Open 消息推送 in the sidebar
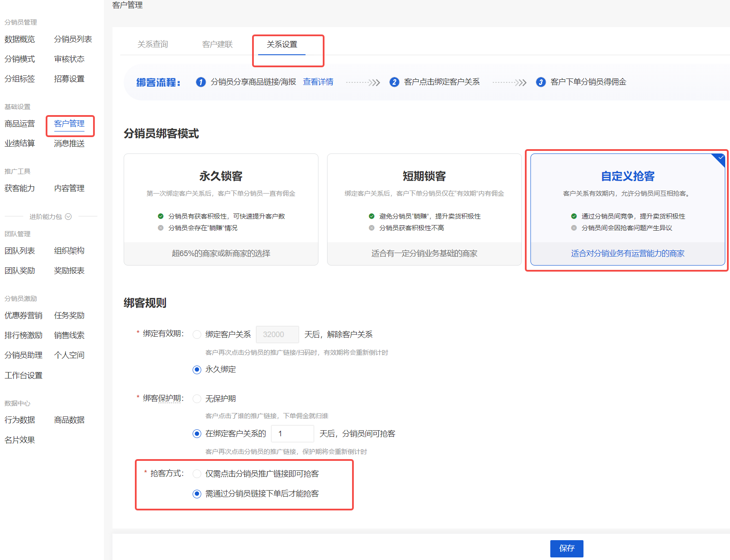This screenshot has height=560, width=730. pos(70,143)
